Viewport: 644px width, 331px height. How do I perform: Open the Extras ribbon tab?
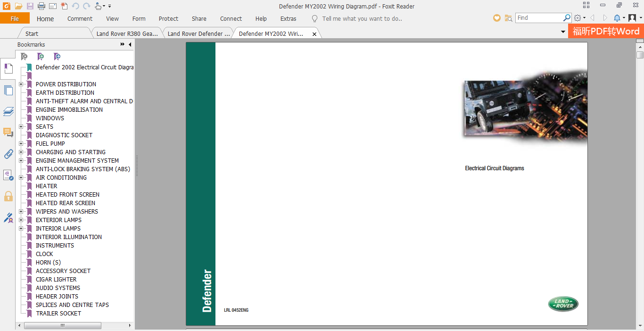click(288, 19)
